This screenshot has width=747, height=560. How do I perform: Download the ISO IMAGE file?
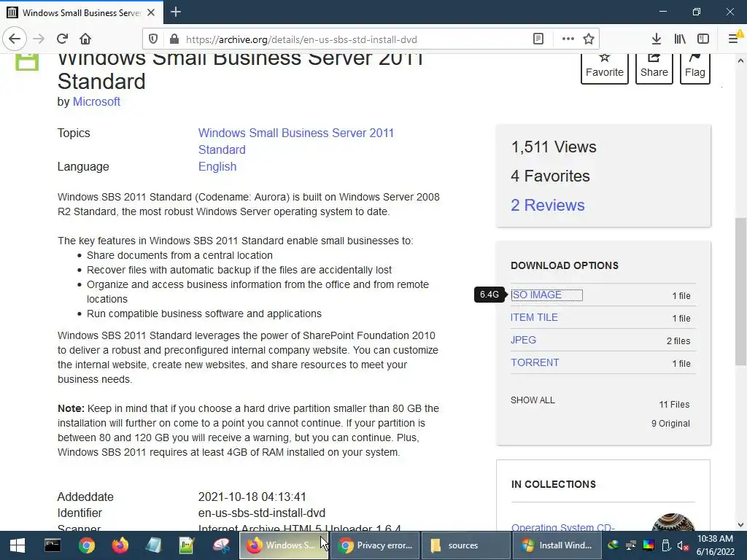(x=536, y=295)
